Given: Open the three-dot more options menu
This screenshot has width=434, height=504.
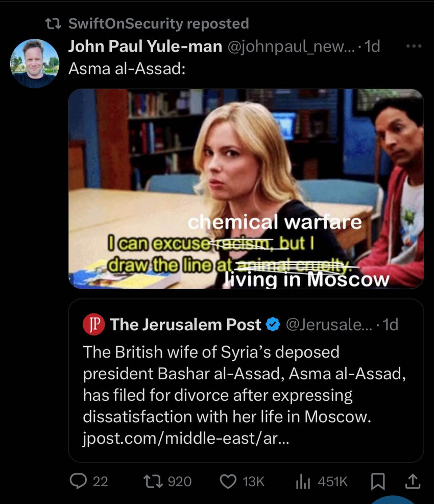Looking at the screenshot, I should coord(414,47).
